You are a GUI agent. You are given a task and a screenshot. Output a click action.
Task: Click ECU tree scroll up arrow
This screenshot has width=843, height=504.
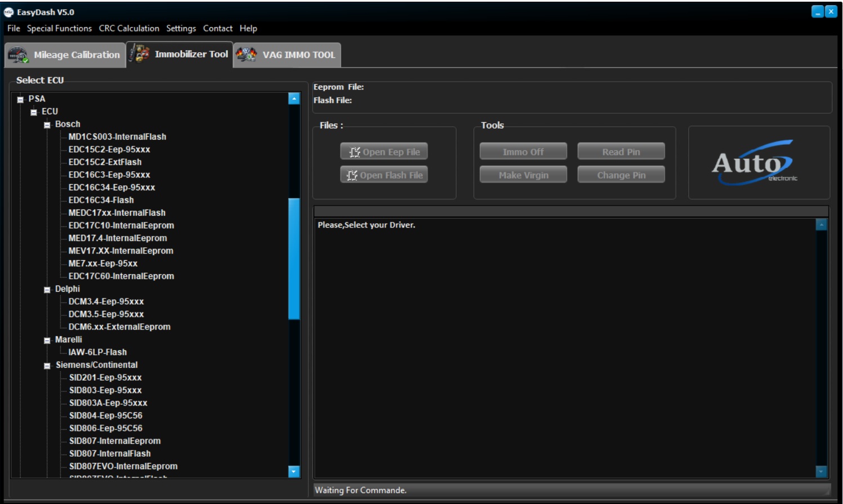(294, 99)
